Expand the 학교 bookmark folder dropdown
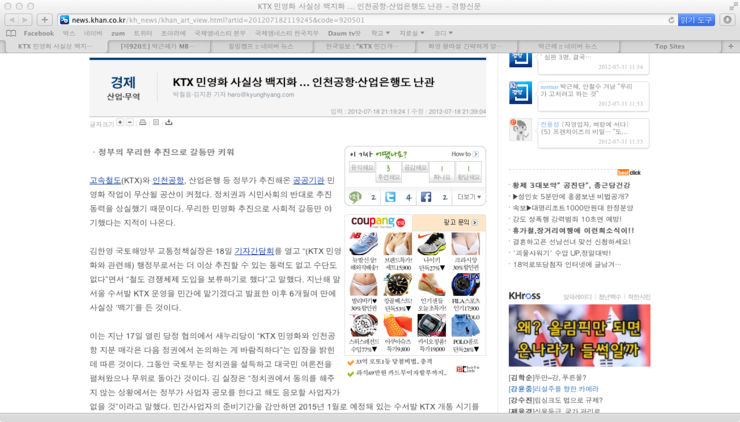Screen dimensions: 740x422 (x=379, y=33)
